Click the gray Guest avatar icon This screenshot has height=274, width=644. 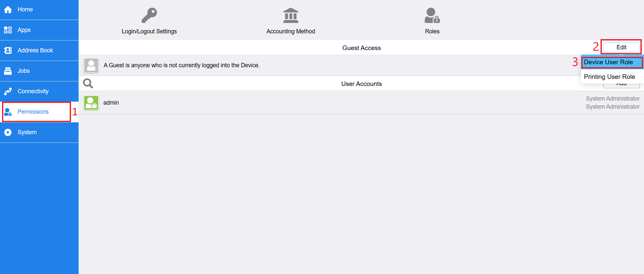pyautogui.click(x=91, y=65)
